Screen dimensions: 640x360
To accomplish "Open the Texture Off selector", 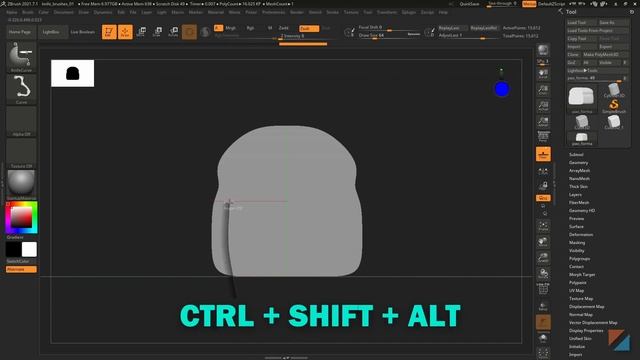I will click(21, 153).
